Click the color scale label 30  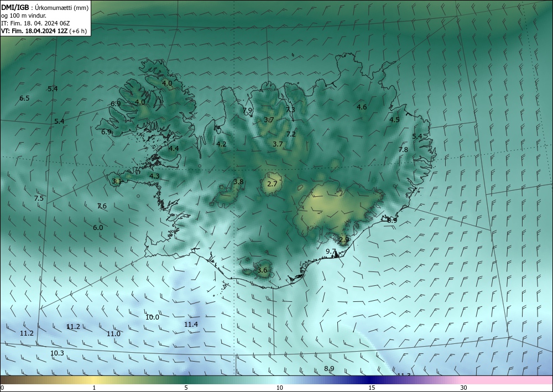pyautogui.click(x=464, y=388)
